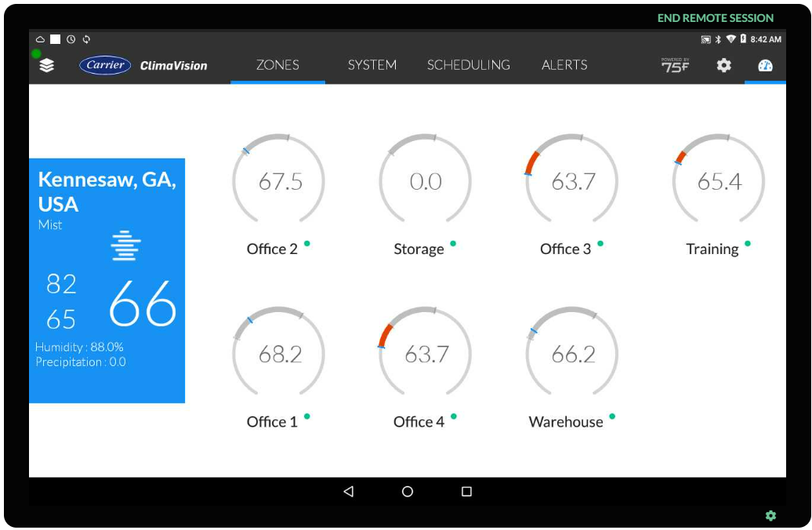Open the ALERTS tab
Image resolution: width=812 pixels, height=530 pixels.
click(564, 65)
